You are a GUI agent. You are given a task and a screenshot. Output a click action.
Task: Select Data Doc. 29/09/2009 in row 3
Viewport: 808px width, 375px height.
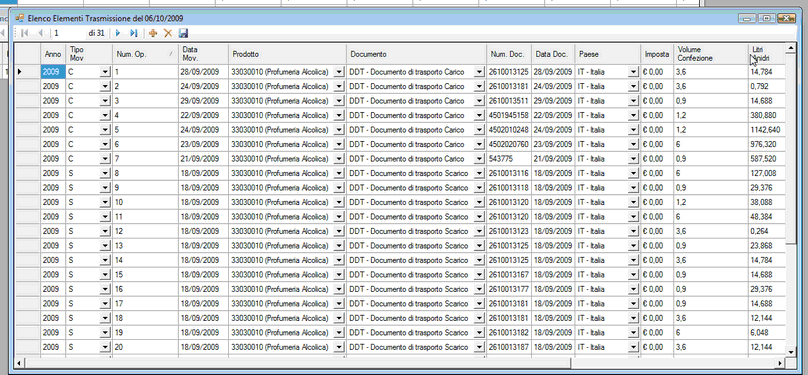(x=553, y=101)
